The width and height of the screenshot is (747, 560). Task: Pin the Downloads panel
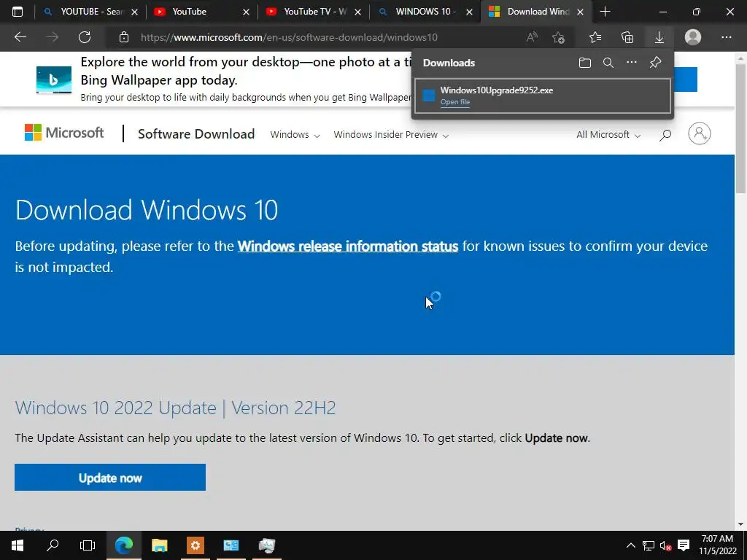[x=656, y=63]
